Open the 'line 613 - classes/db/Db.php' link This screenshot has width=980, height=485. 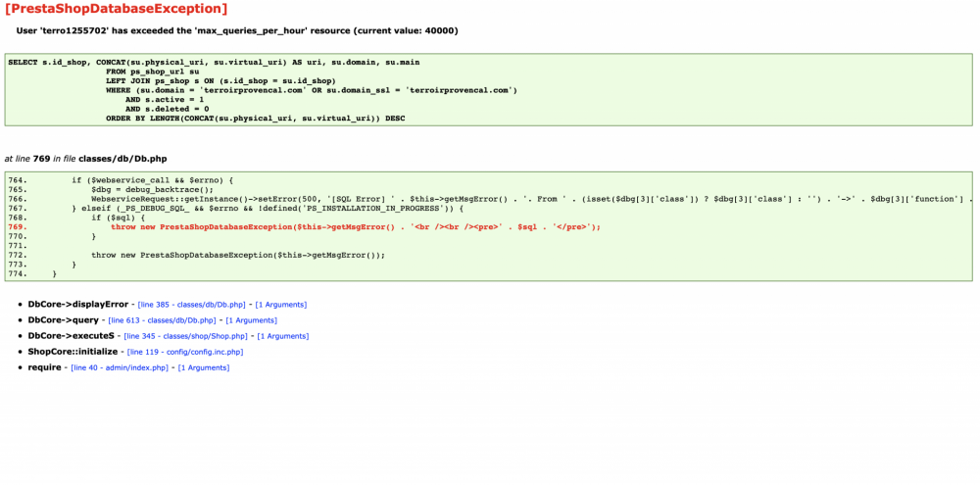pos(162,320)
